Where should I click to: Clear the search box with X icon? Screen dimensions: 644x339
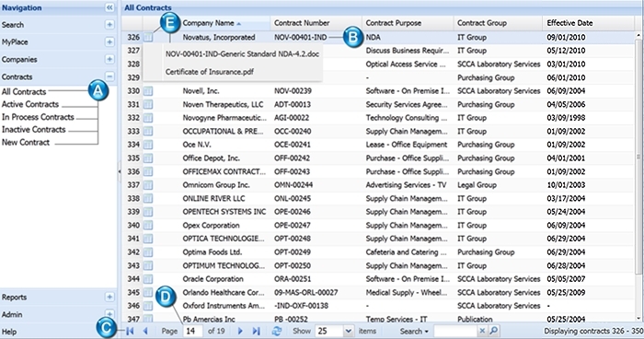coord(482,331)
